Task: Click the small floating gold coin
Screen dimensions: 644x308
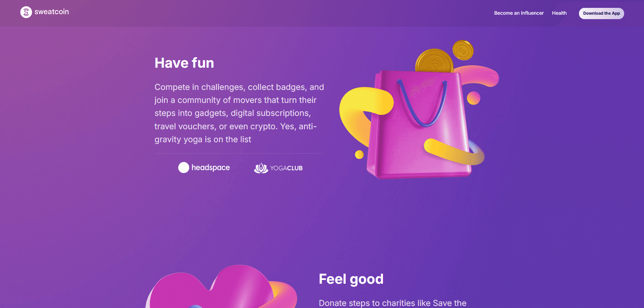Action: tap(463, 50)
